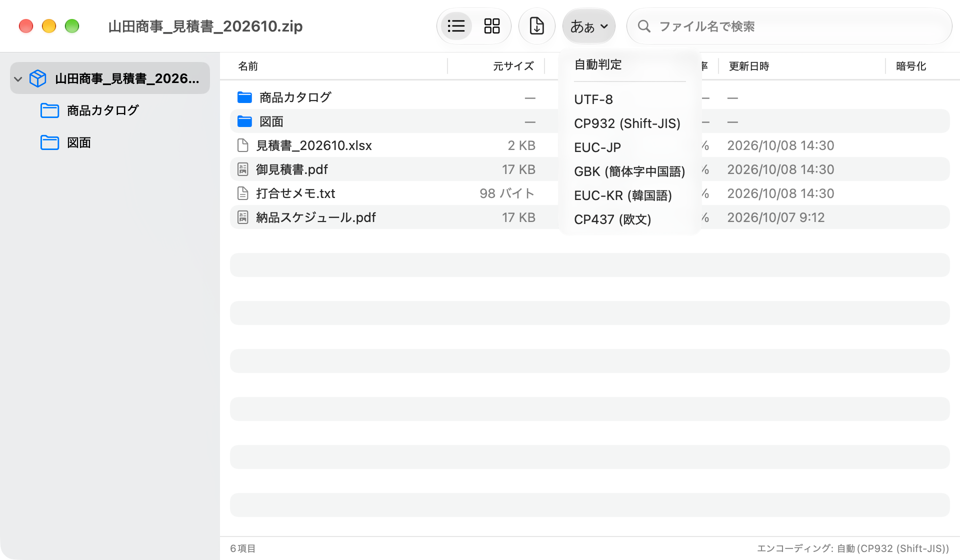960x560 pixels.
Task: Click PDF icon of 納品スケジュール.pdf
Action: 242,217
